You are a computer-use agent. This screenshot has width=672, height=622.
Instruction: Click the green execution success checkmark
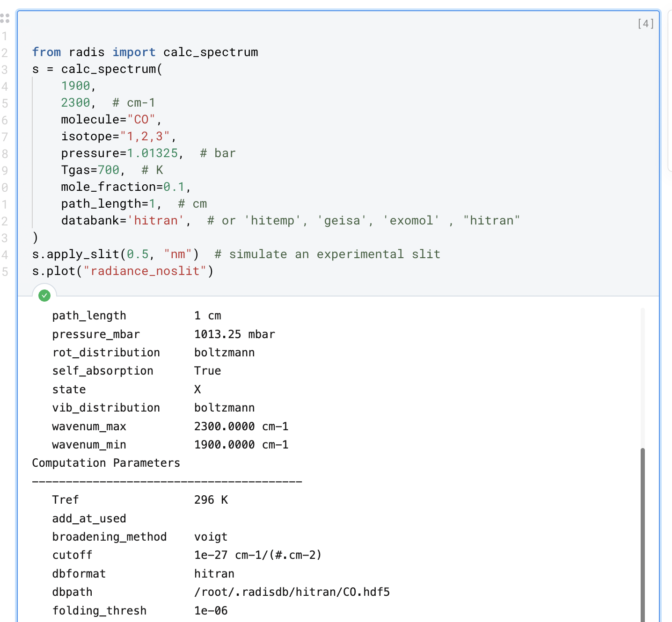(x=44, y=295)
